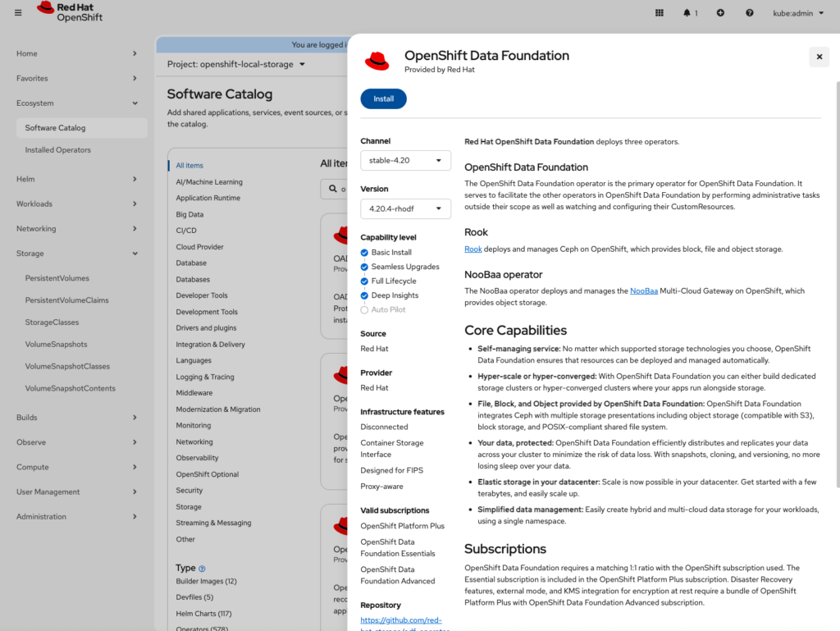Open the Version 4.20.4-rhodf dropdown
Image resolution: width=840 pixels, height=631 pixels.
click(x=405, y=208)
